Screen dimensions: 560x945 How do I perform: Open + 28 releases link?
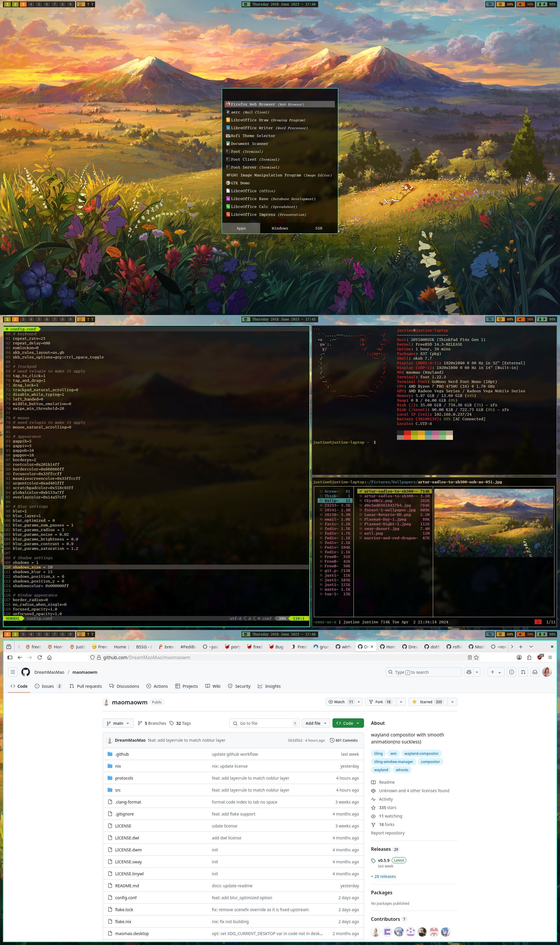[x=384, y=876]
